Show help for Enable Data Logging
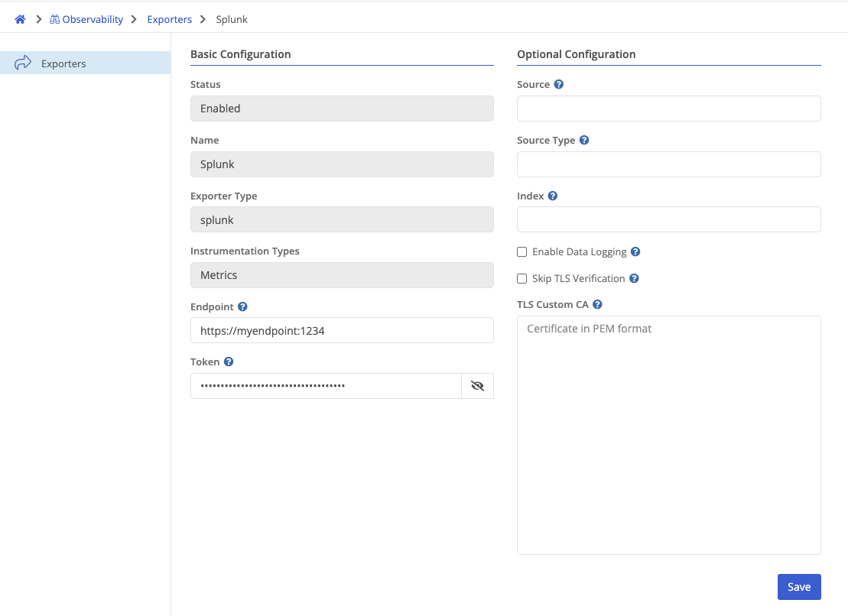Viewport: 848px width, 616px height. [x=635, y=251]
